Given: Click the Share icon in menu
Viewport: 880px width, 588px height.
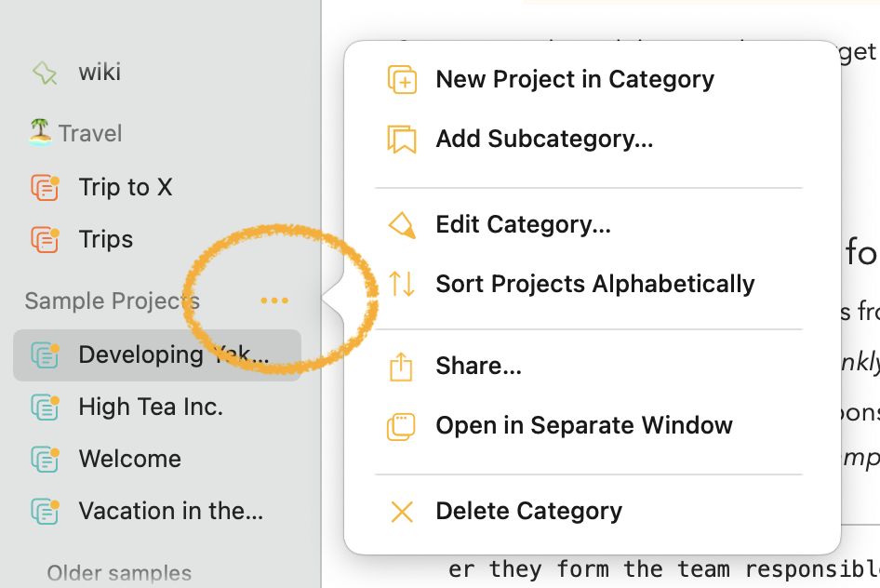Looking at the screenshot, I should [401, 367].
